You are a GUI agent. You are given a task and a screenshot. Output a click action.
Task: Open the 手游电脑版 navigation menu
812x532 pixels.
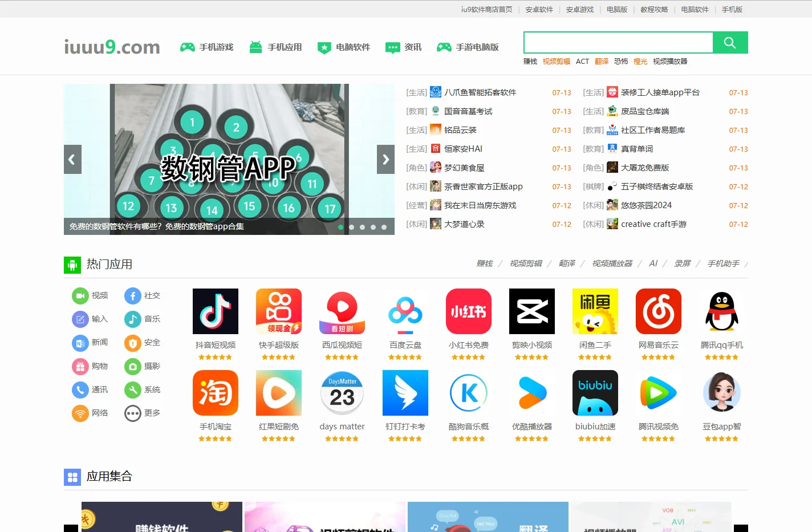pos(468,47)
